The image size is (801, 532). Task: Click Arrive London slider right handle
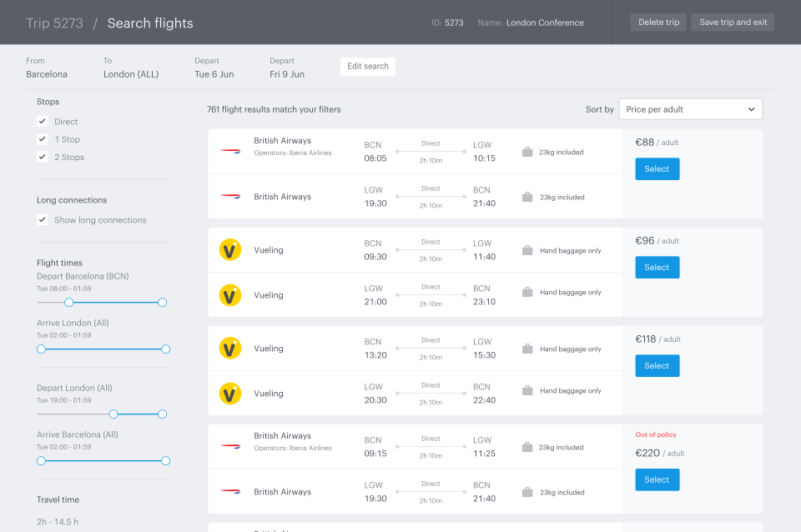165,349
